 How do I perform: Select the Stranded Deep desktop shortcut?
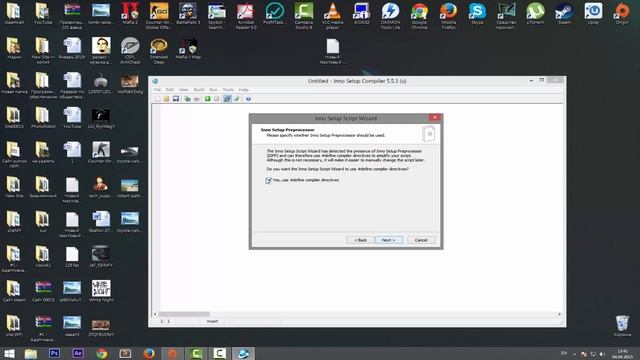159,51
